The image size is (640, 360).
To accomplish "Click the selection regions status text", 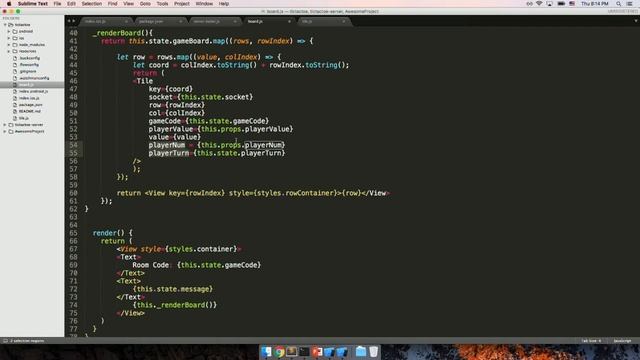I will 27,340.
